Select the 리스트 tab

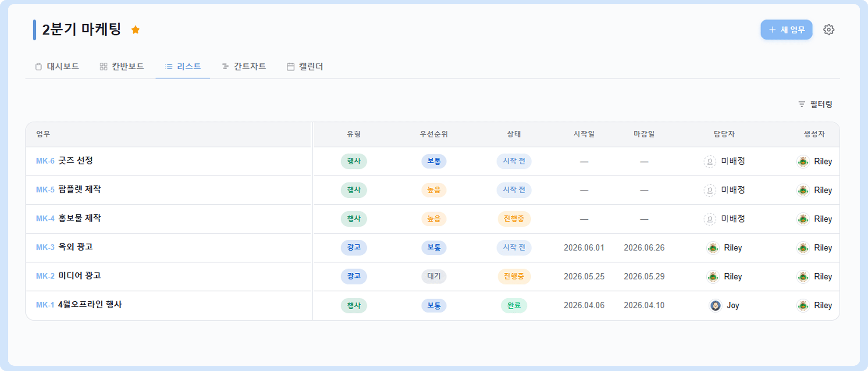point(183,66)
